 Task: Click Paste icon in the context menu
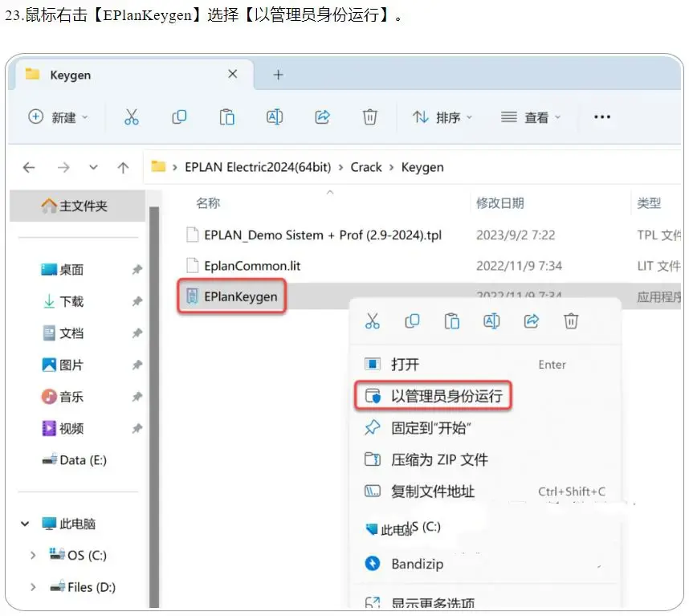pyautogui.click(x=452, y=321)
